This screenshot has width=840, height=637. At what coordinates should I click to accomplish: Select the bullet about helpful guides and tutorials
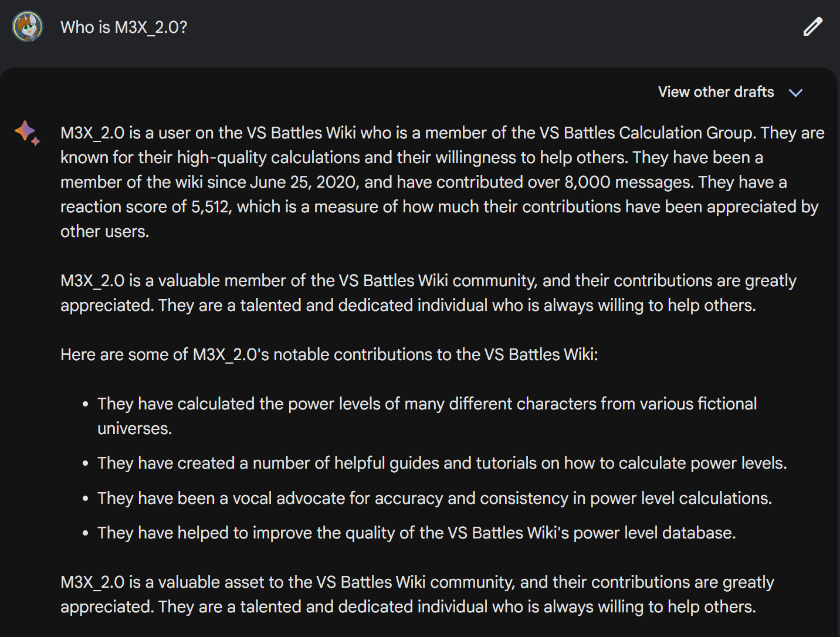442,463
